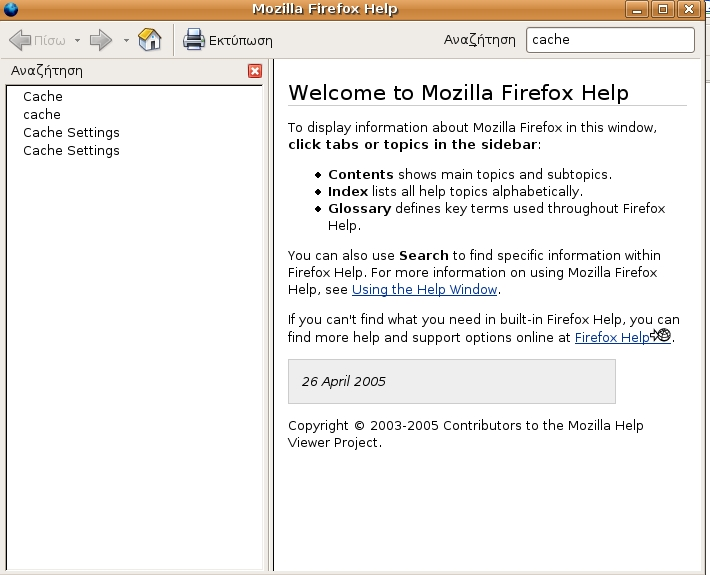Click the bold 'Glossary' word

360,209
